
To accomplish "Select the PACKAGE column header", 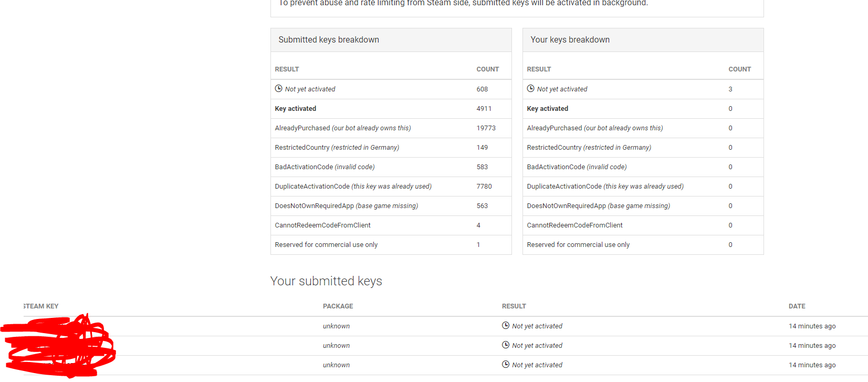I will (x=338, y=306).
